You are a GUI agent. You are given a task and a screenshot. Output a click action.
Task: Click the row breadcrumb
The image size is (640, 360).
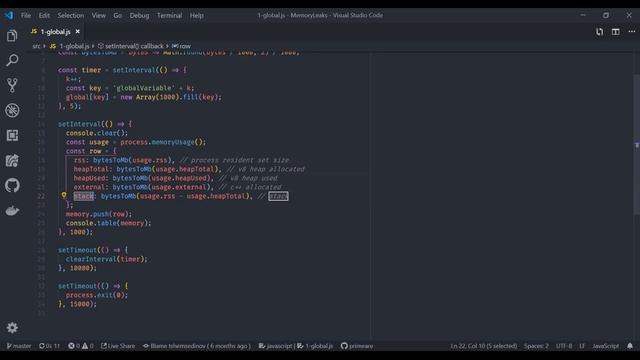[181, 46]
